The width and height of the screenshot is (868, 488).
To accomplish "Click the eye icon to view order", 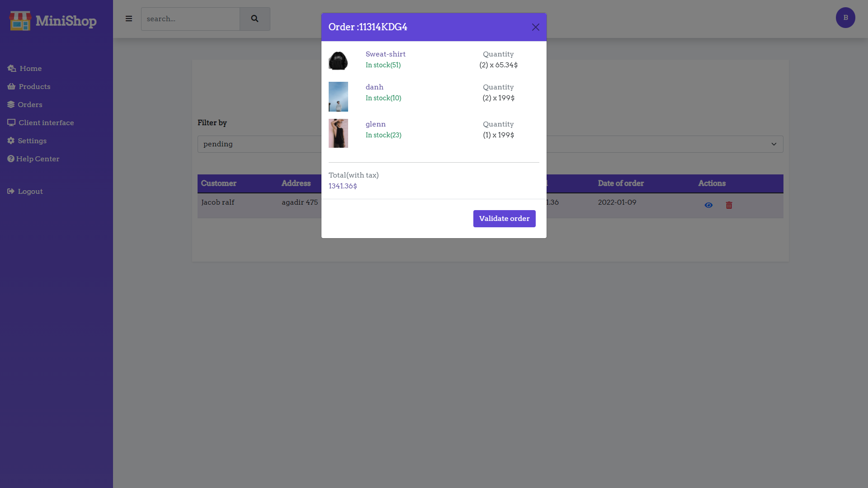I will point(708,205).
